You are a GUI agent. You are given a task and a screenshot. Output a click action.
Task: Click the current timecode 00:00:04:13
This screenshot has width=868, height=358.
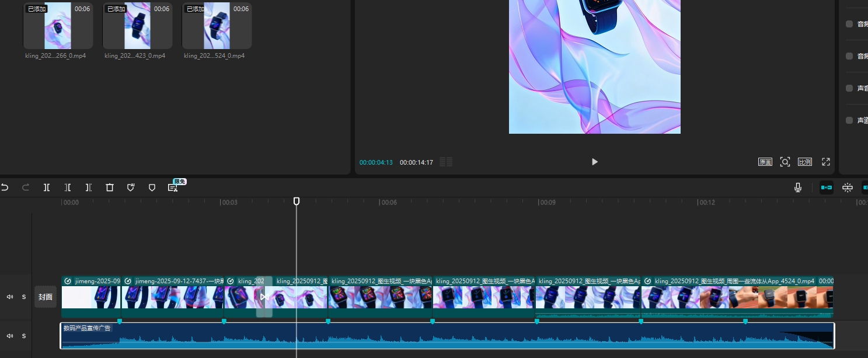coord(376,162)
